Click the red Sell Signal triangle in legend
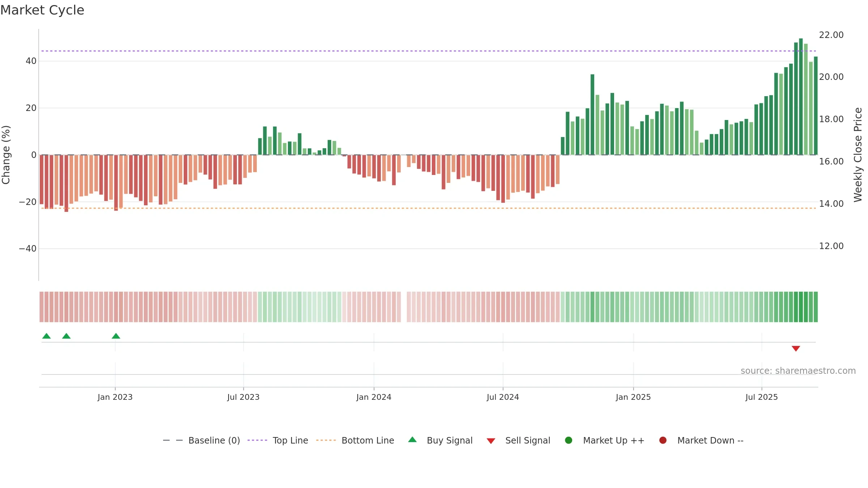 [491, 441]
